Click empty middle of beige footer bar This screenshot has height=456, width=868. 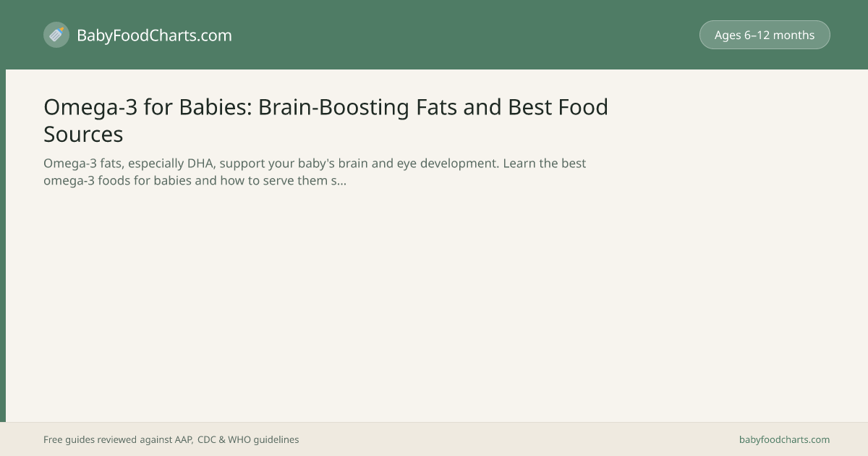pyautogui.click(x=517, y=439)
